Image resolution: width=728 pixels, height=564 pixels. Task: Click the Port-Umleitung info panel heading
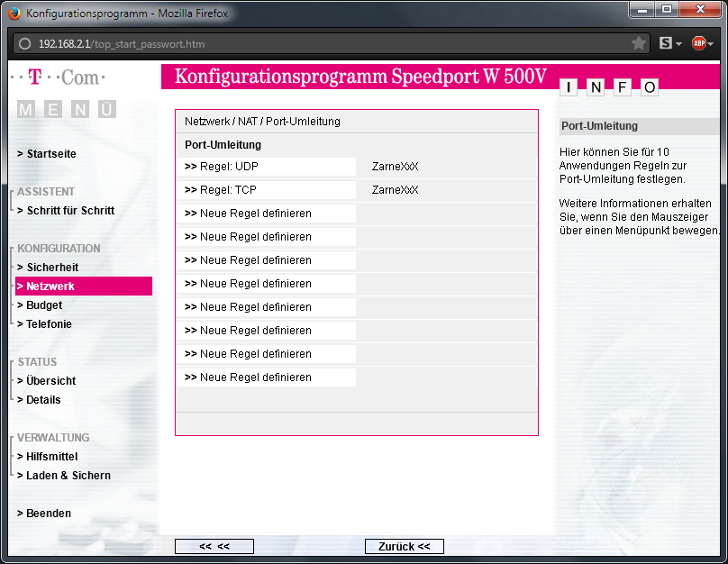coord(599,126)
